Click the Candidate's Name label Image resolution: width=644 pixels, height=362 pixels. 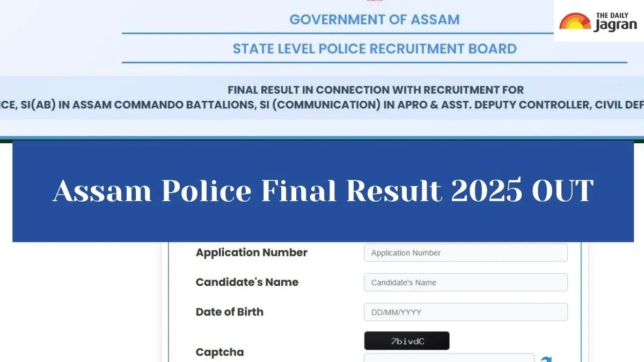[247, 282]
